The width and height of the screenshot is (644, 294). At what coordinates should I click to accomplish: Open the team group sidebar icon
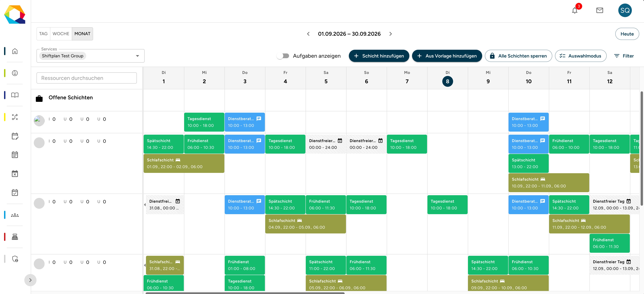tap(15, 215)
